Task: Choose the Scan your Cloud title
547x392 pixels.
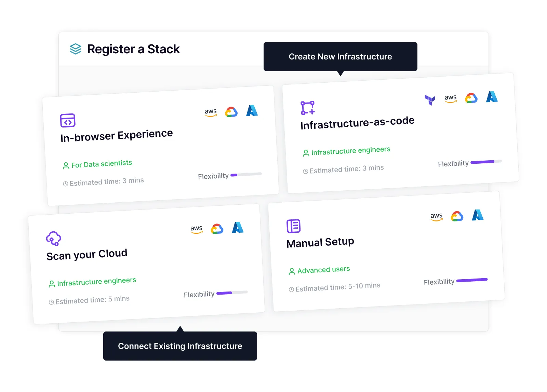Action: tap(87, 255)
